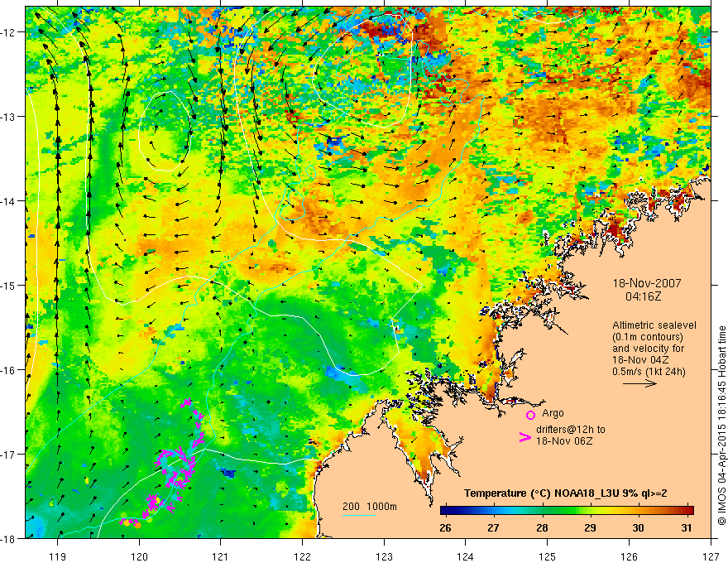
Task: Click the color bar '31' tick label
Action: pyautogui.click(x=687, y=527)
